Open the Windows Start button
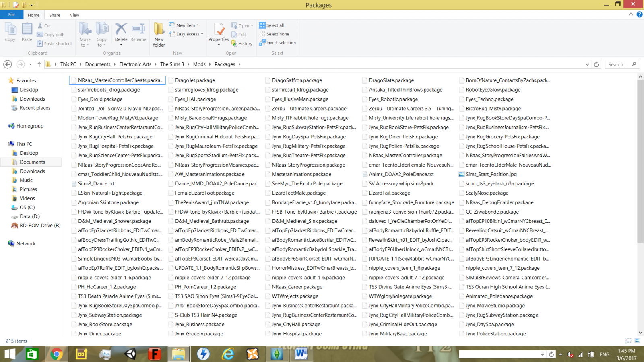644x362 pixels. click(x=10, y=354)
